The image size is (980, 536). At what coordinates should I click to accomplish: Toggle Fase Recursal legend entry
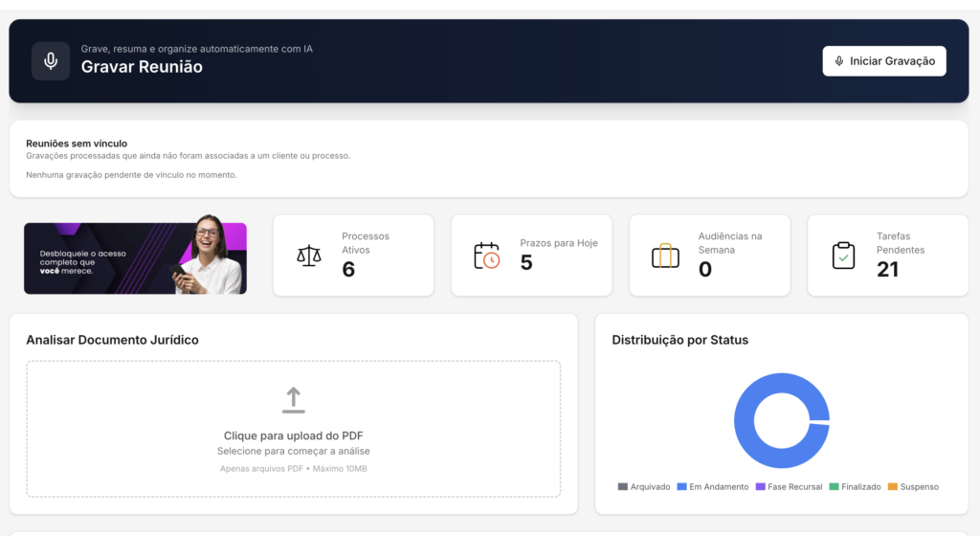(789, 486)
